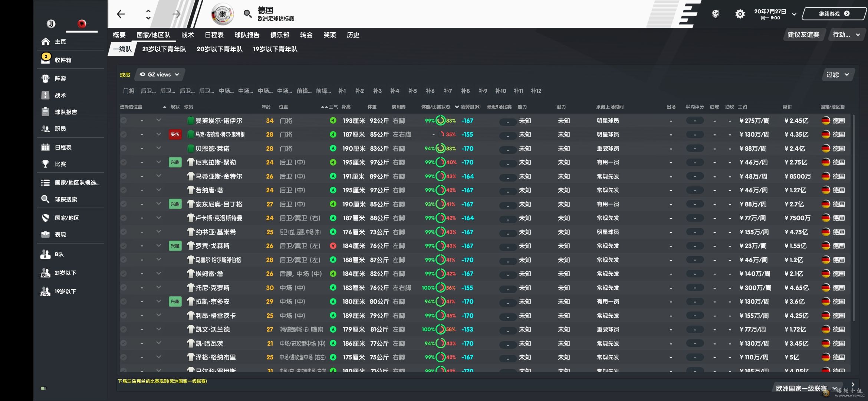The width and height of the screenshot is (868, 401).
Task: Click 诺伊尔's green condition progress ring
Action: coord(440,121)
